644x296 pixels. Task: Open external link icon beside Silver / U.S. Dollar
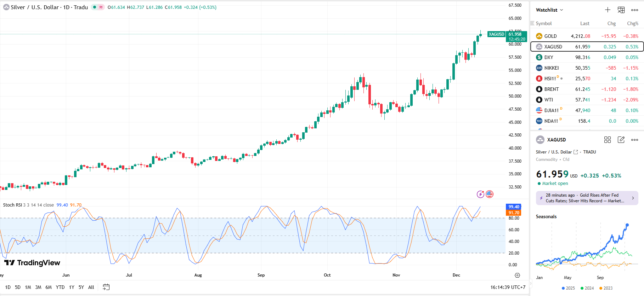(x=576, y=152)
